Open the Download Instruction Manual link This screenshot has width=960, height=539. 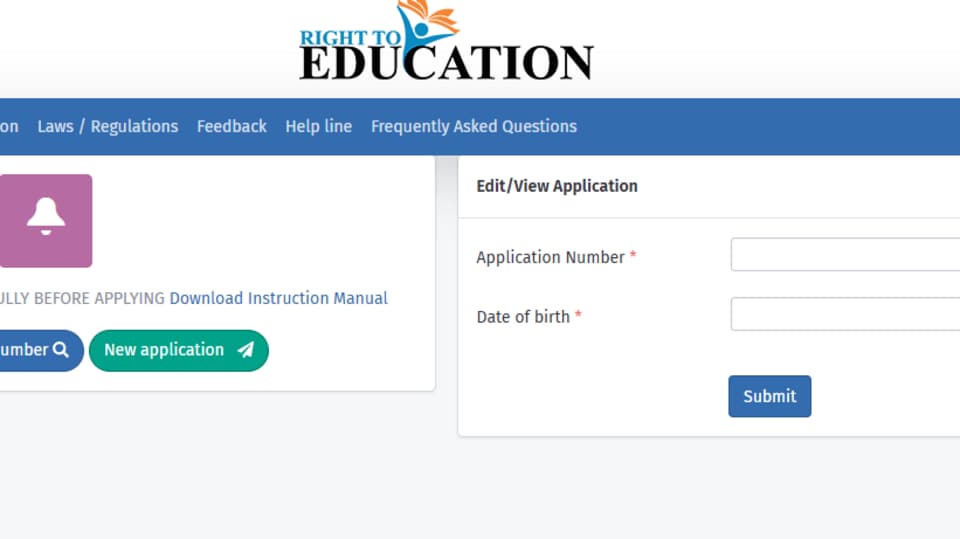[x=279, y=298]
